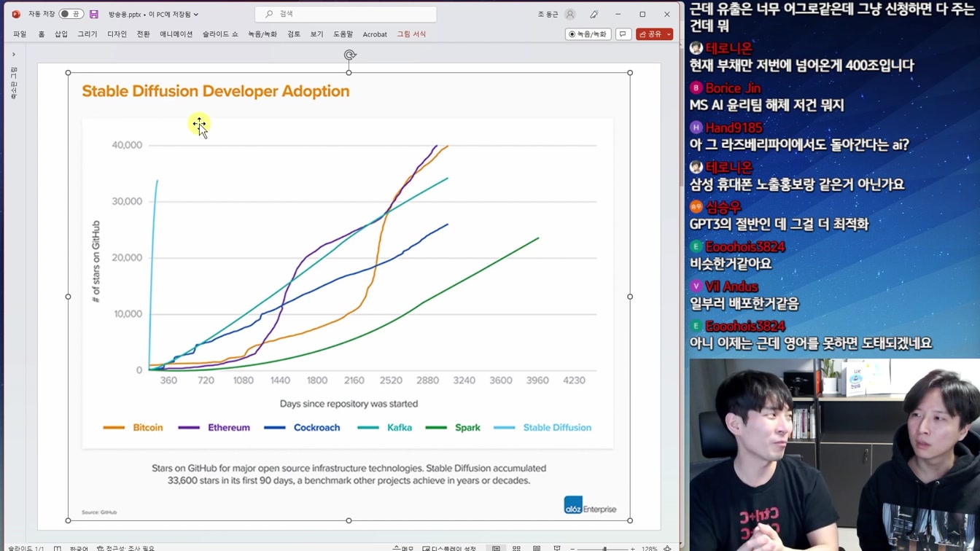This screenshot has height=551, width=980.
Task: Click the chart title Stable Diffusion Developer Adoption
Action: [216, 91]
